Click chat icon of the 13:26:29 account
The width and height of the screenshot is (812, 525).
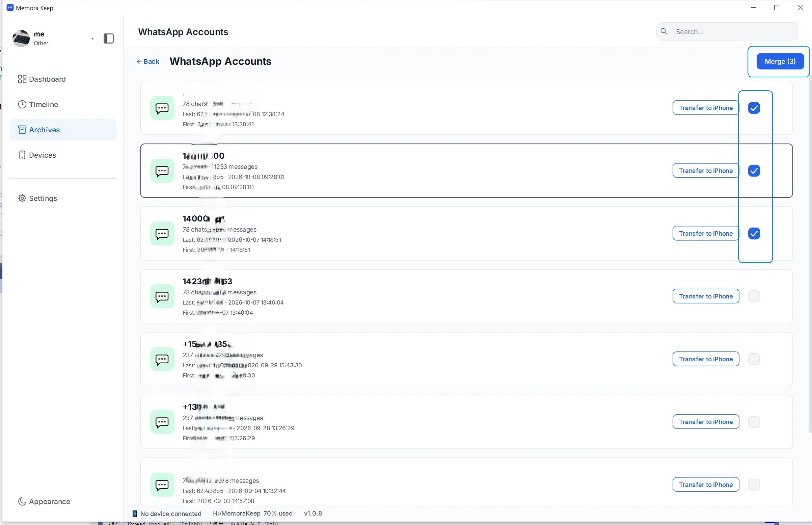tap(162, 422)
